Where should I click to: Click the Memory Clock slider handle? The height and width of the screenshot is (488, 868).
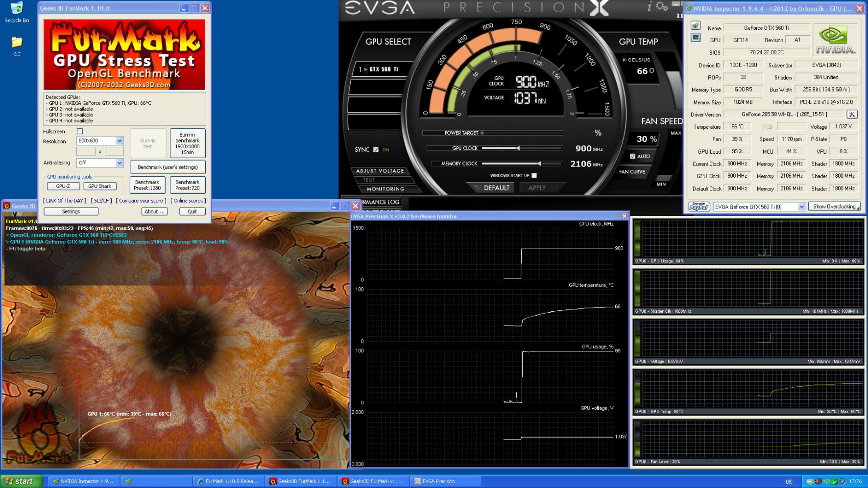[x=539, y=163]
